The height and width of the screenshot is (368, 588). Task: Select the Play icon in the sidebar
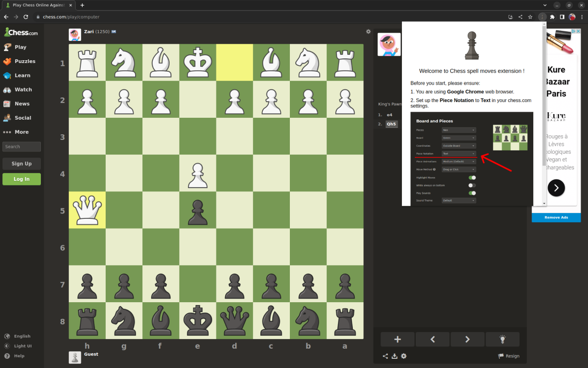(8, 47)
